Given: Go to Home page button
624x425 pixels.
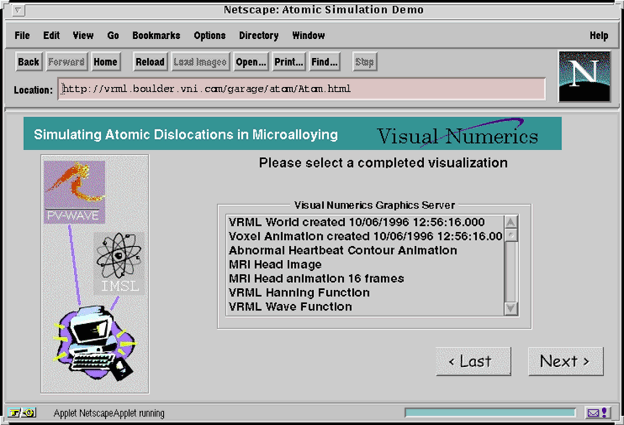Looking at the screenshot, I should pos(105,62).
